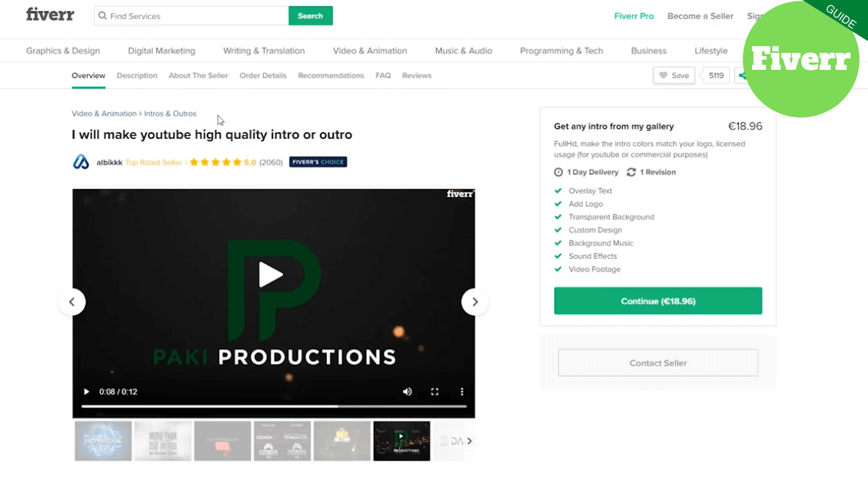Open the Graphics & Design category menu
868x488 pixels.
pos(63,51)
